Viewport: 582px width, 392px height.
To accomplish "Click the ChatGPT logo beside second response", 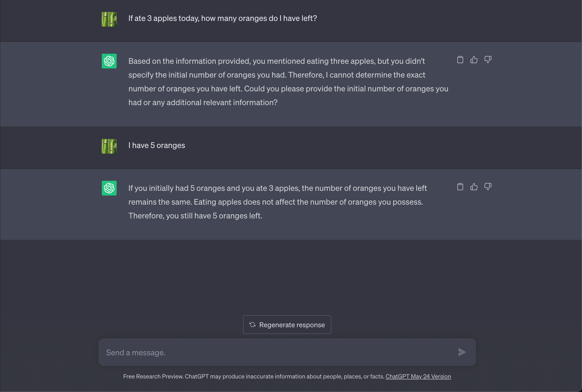I will pyautogui.click(x=109, y=188).
